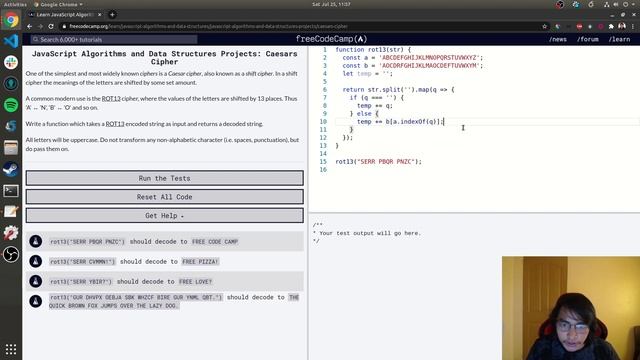Open the network icon in the top bar

click(x=607, y=4)
